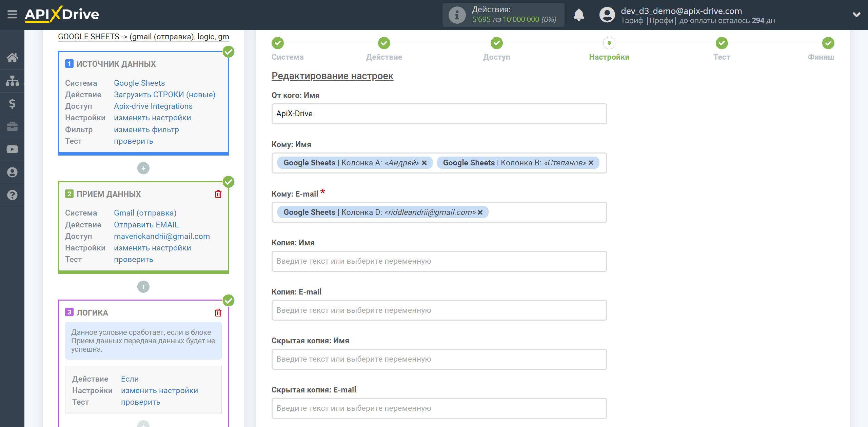Click проверить in ЛОГИКА block
Image resolution: width=868 pixels, height=427 pixels.
(141, 402)
